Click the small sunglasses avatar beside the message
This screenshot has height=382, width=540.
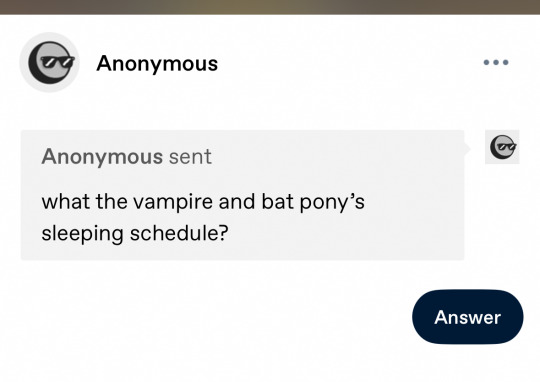502,147
